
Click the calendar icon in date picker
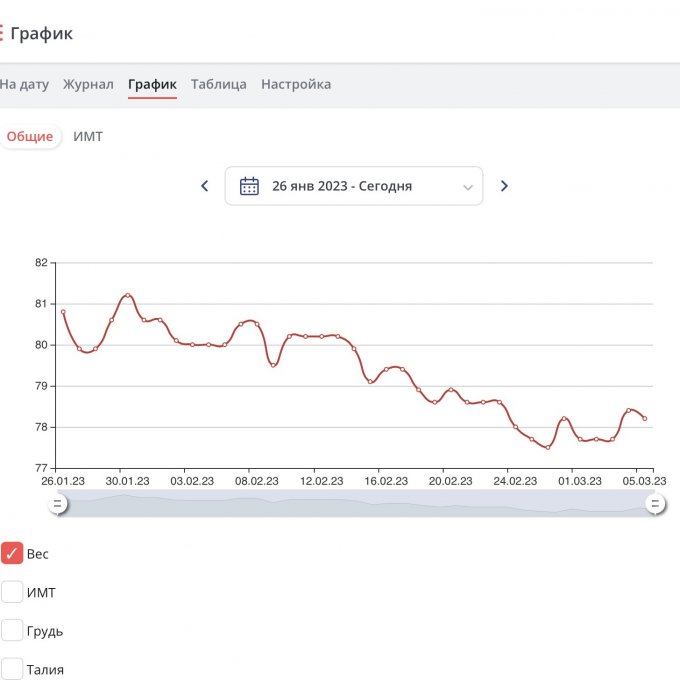(249, 186)
